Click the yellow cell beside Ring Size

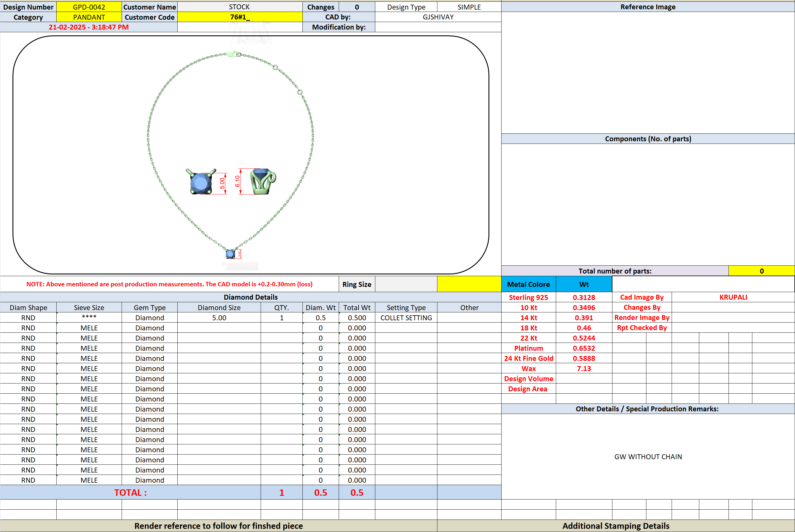[469, 284]
